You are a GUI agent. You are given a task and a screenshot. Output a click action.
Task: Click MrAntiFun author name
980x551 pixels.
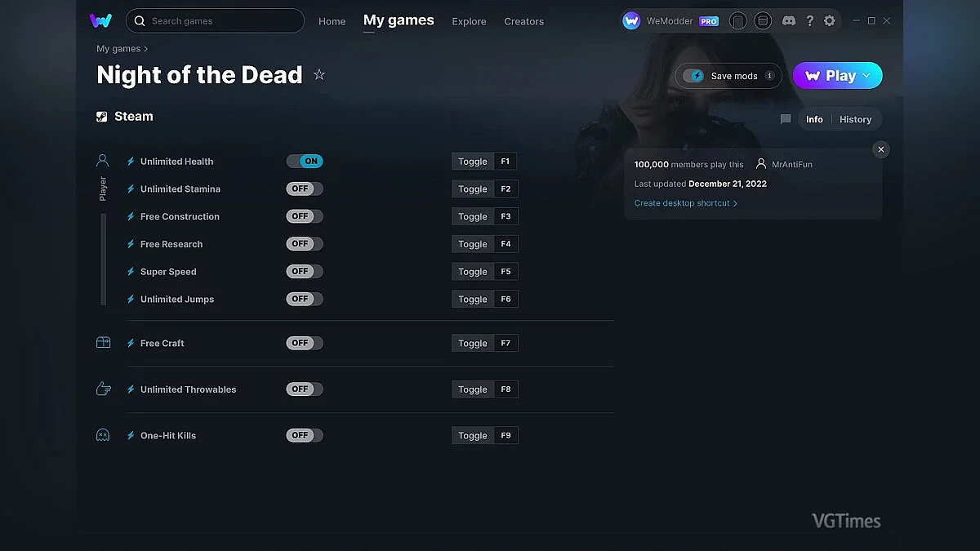click(792, 164)
